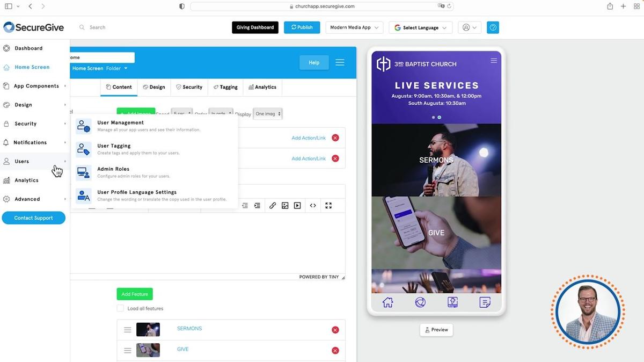Click the Add Feature button
The width and height of the screenshot is (644, 362).
click(x=134, y=294)
